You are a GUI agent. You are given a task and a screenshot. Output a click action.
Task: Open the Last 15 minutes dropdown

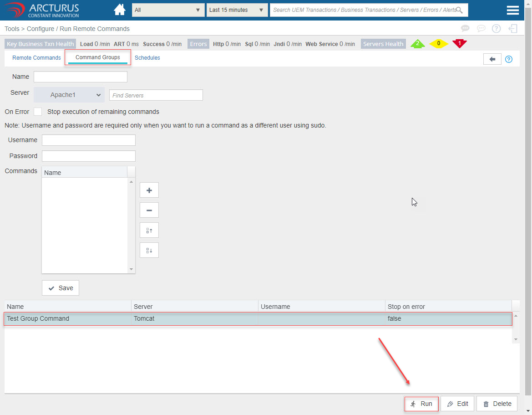[x=236, y=10]
